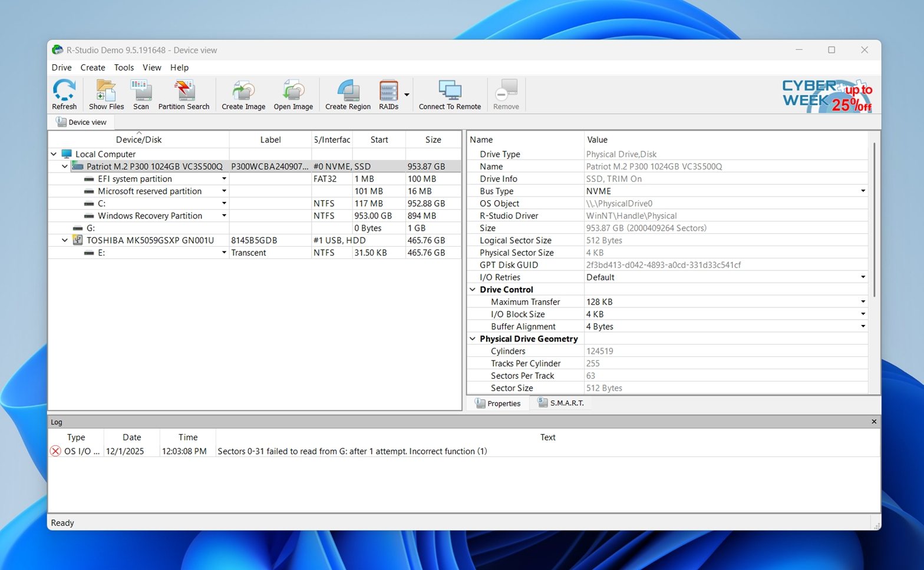924x570 pixels.
Task: Collapse the Physical Drive Geometry section
Action: pos(473,339)
